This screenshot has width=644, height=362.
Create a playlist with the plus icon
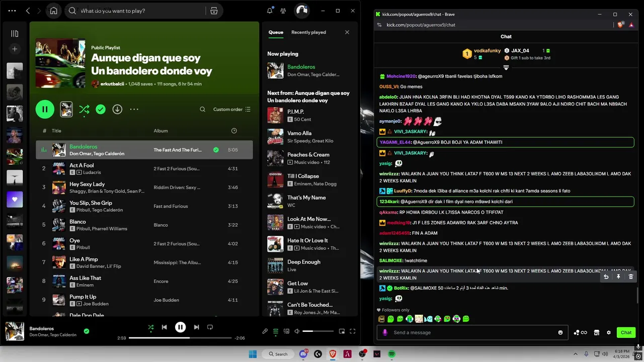click(x=15, y=49)
